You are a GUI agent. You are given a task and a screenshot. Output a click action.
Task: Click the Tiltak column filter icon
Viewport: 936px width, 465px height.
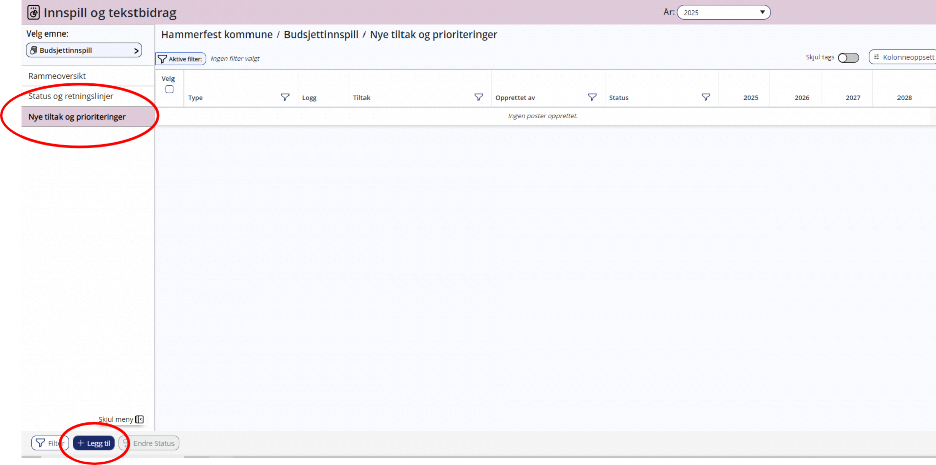(x=479, y=98)
